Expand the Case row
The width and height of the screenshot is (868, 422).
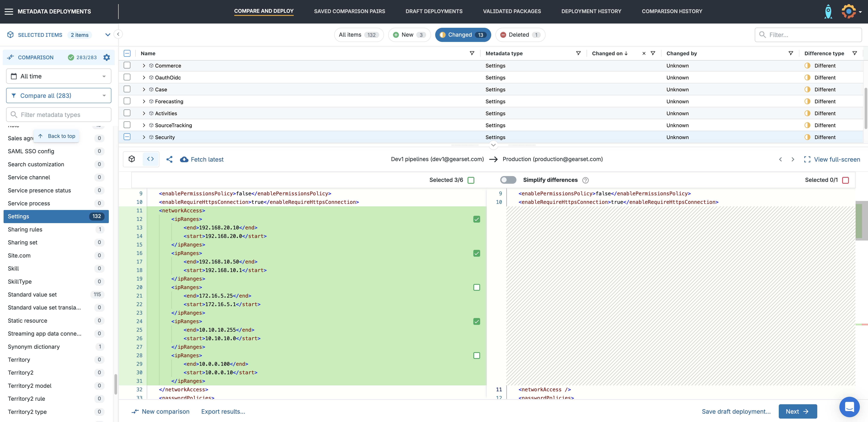pyautogui.click(x=144, y=89)
